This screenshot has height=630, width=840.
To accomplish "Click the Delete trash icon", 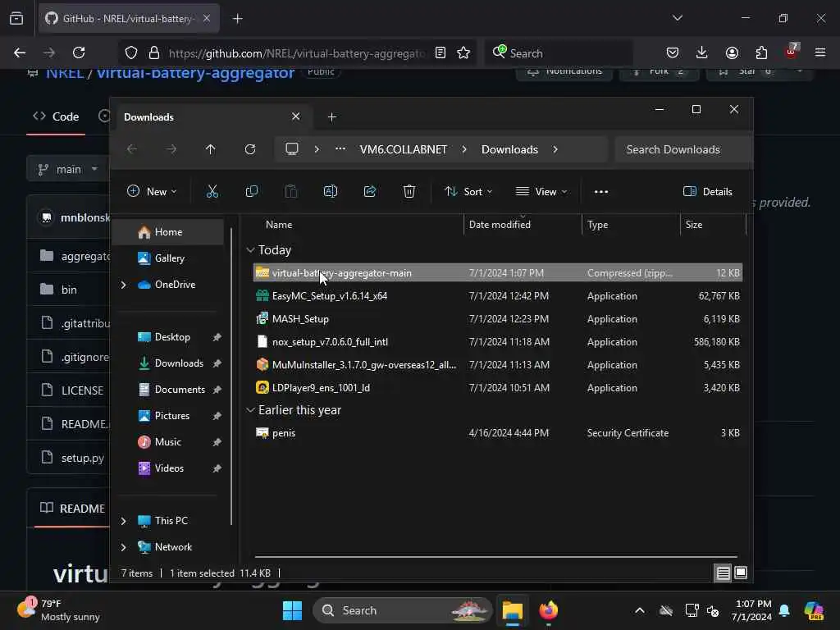I will (409, 191).
